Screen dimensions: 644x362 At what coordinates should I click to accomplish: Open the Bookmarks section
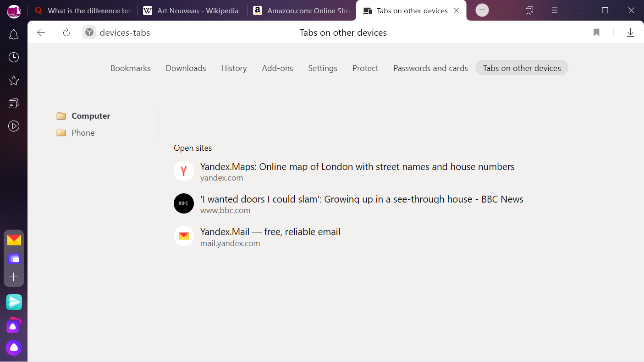pyautogui.click(x=131, y=68)
